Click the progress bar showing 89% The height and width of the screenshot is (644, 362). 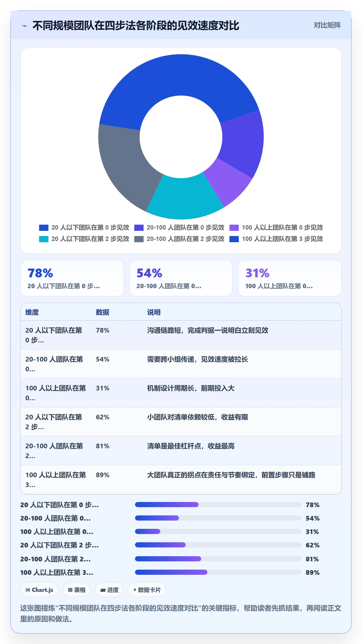pyautogui.click(x=218, y=572)
